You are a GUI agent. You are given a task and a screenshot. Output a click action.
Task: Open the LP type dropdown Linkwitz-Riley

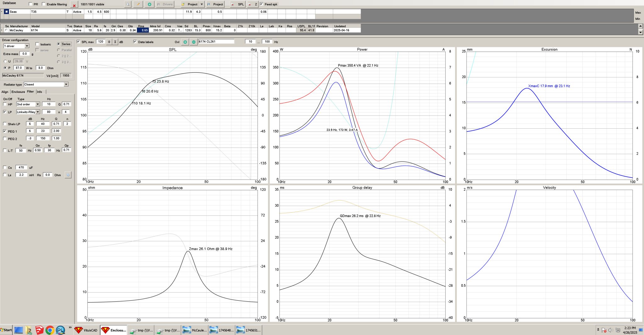click(x=38, y=112)
